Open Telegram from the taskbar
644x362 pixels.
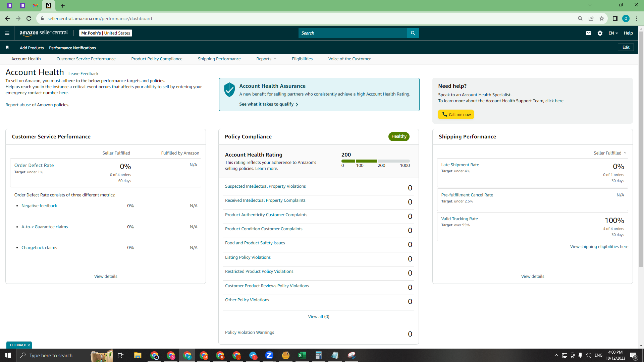[x=253, y=355]
